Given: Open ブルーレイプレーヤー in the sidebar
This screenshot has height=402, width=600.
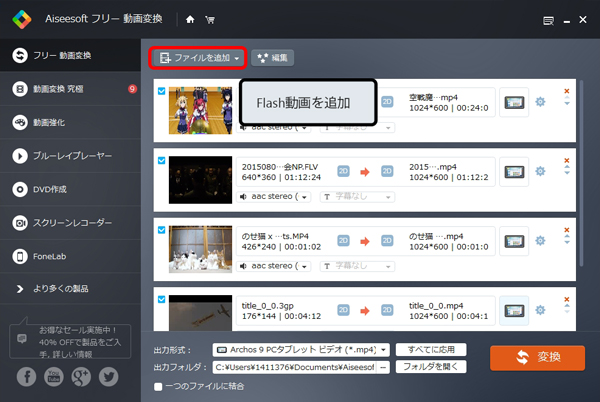Looking at the screenshot, I should click(70, 156).
